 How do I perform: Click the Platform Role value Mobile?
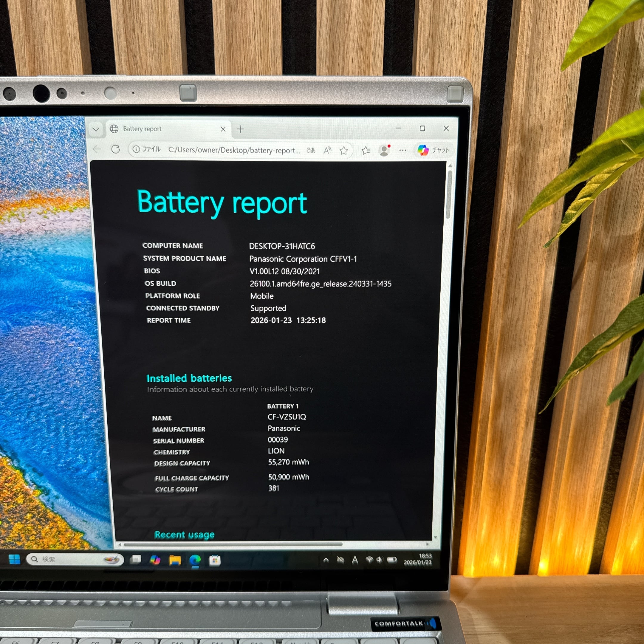coord(262,296)
